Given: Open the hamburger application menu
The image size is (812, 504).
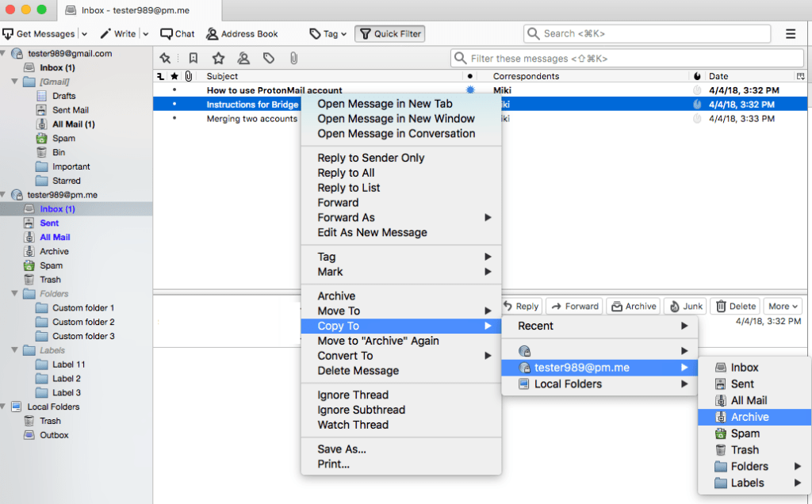Looking at the screenshot, I should coord(791,34).
